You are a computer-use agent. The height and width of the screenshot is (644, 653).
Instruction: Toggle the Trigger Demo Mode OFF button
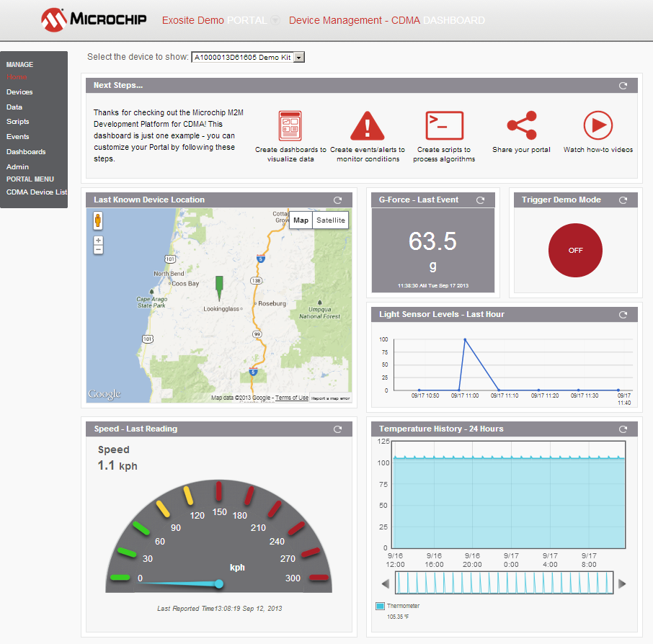[575, 251]
